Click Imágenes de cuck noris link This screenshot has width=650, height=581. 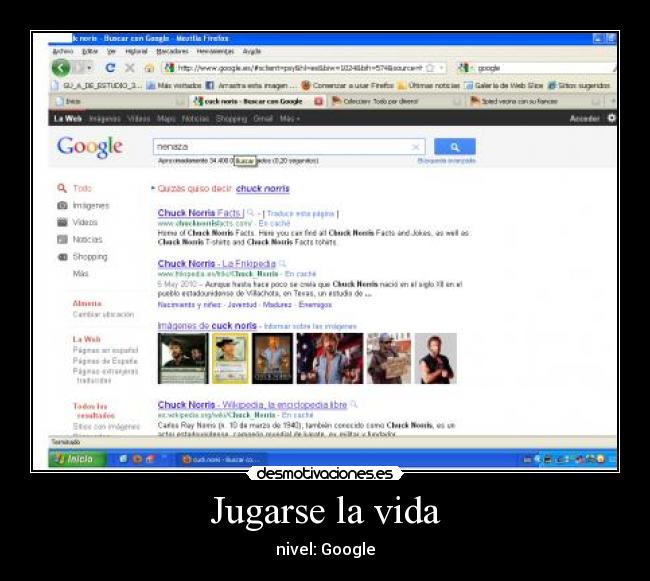(207, 326)
